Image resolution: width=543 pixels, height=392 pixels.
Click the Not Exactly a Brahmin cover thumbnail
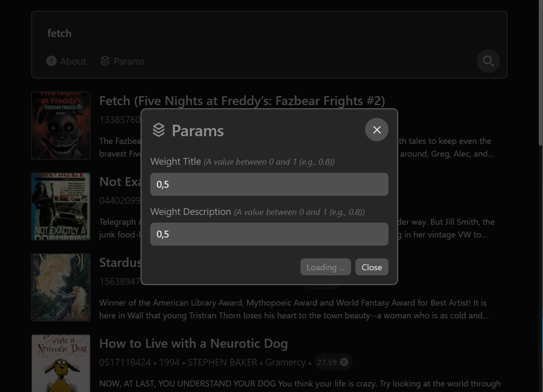click(x=61, y=206)
